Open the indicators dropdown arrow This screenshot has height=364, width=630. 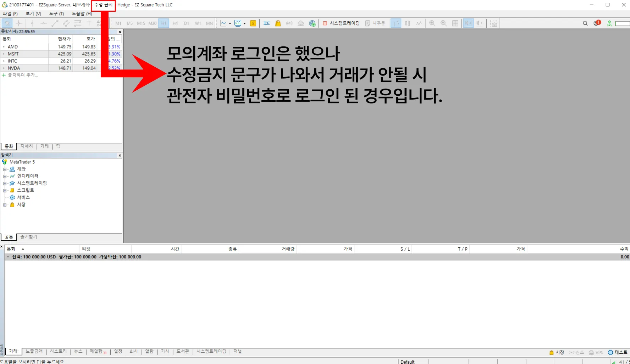244,23
